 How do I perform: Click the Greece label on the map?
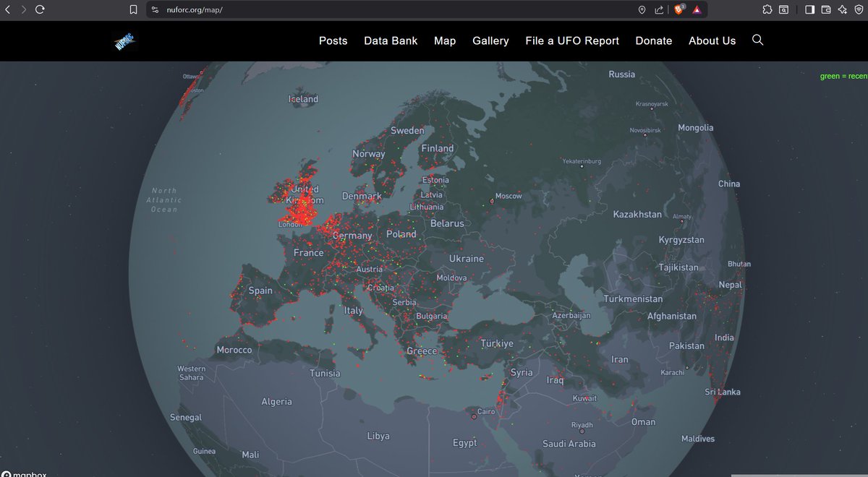[x=422, y=351]
